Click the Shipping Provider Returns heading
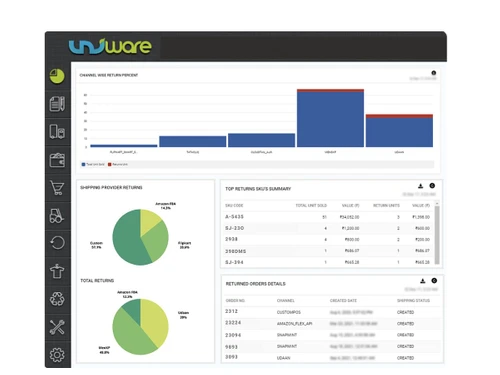This screenshot has height=375, width=500. click(x=111, y=188)
